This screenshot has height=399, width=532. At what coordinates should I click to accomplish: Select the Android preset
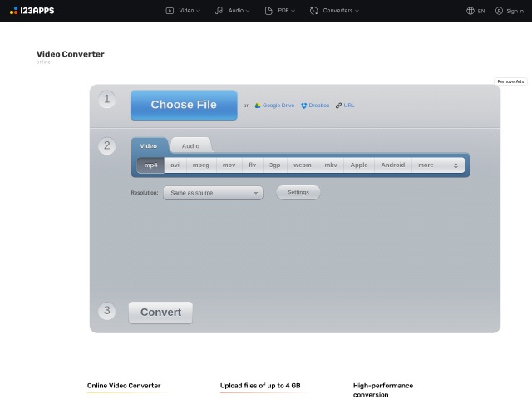pyautogui.click(x=393, y=165)
